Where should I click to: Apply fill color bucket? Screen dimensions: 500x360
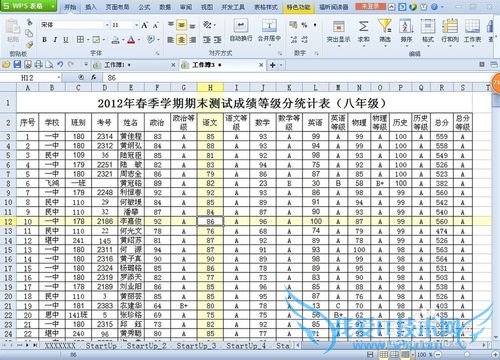[115, 40]
